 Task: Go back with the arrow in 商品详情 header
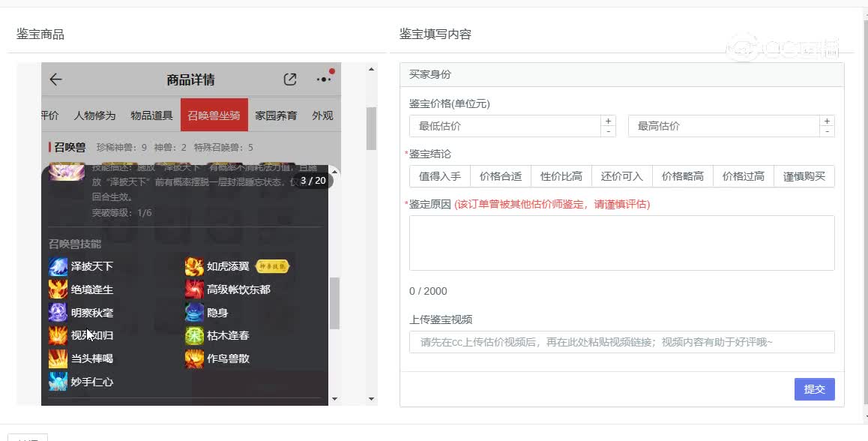pyautogui.click(x=55, y=79)
